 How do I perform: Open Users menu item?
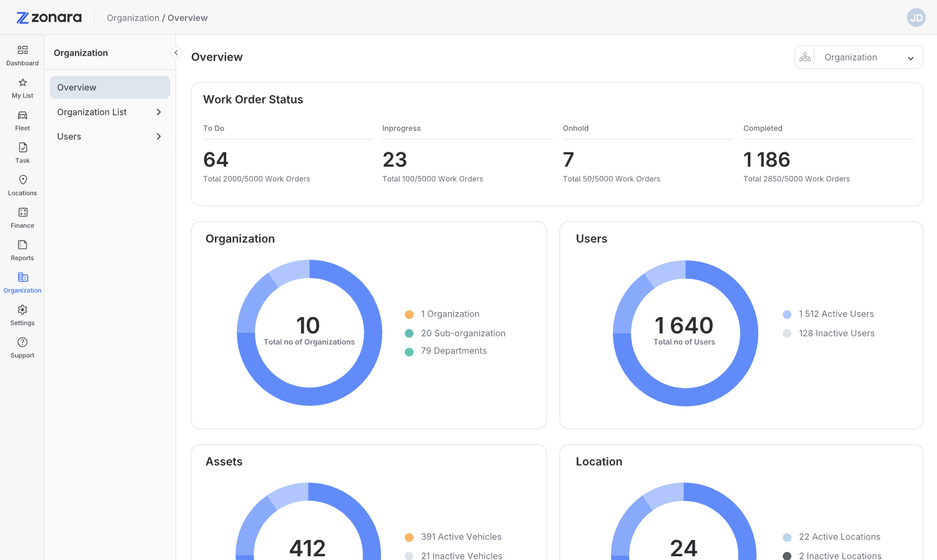(x=110, y=136)
